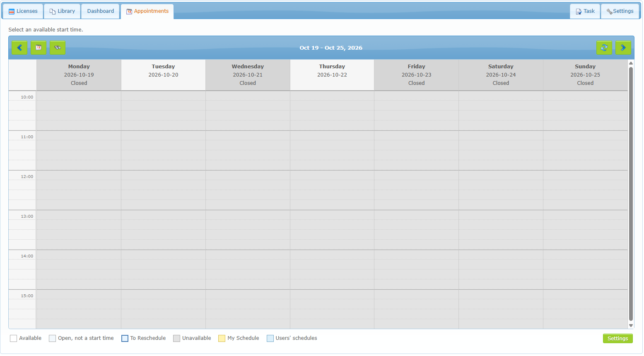Refresh the appointments calendar
Viewport: 644px width, 356px height.
coord(604,48)
